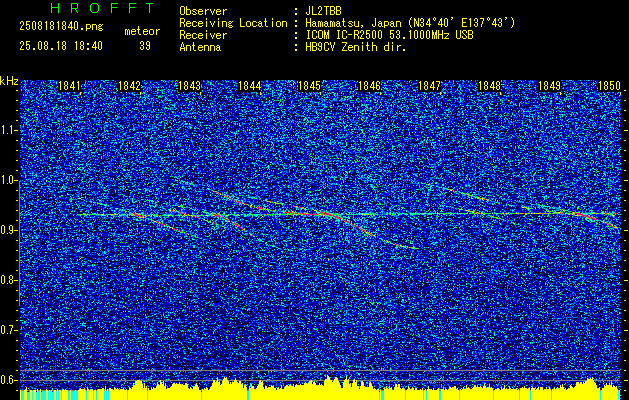The image size is (629, 400).
Task: Click the 1846 time marker
Action: (x=369, y=86)
